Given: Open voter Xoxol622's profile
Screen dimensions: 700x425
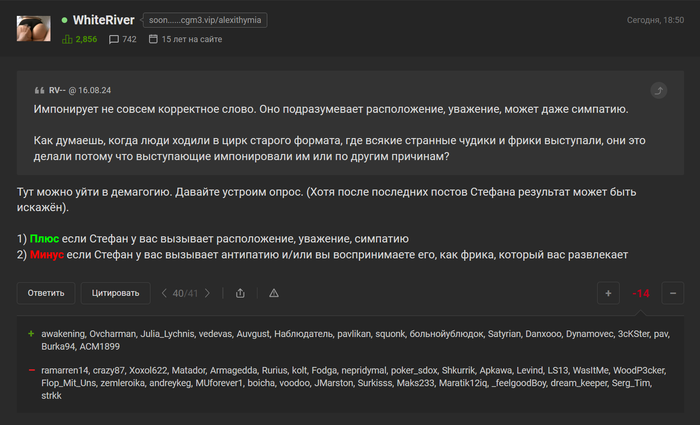Looking at the screenshot, I should point(148,371).
